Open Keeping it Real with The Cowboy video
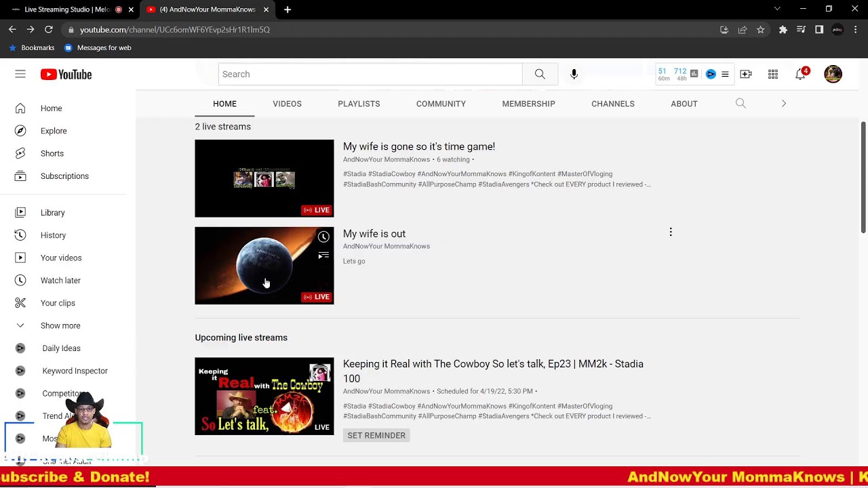This screenshot has width=868, height=488. (x=493, y=371)
